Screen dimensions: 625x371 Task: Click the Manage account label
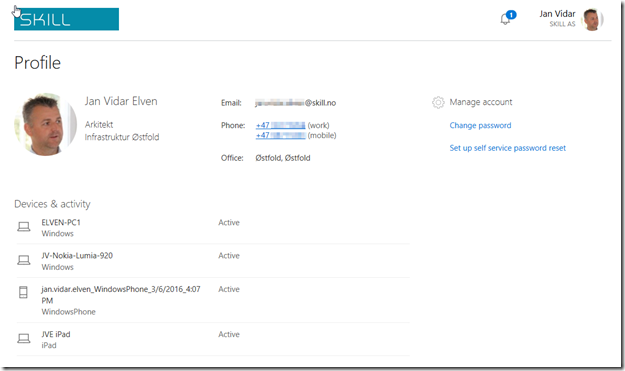pos(481,102)
